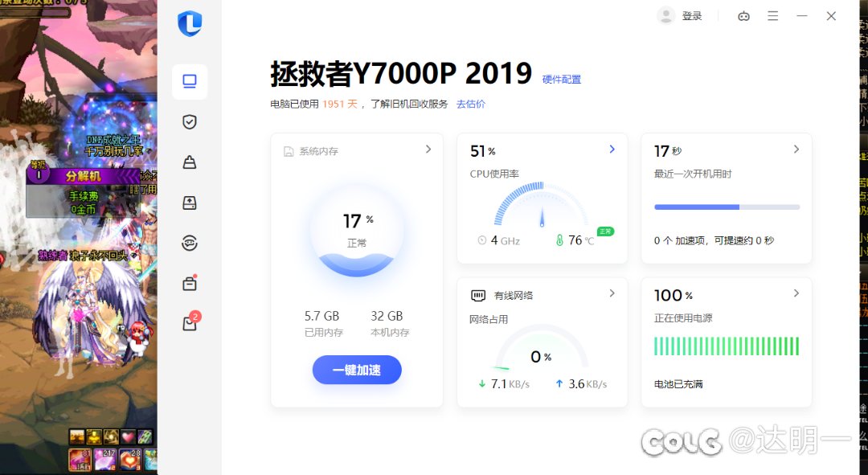Expand the battery 100% card chevron
The image size is (868, 475).
coord(796,293)
